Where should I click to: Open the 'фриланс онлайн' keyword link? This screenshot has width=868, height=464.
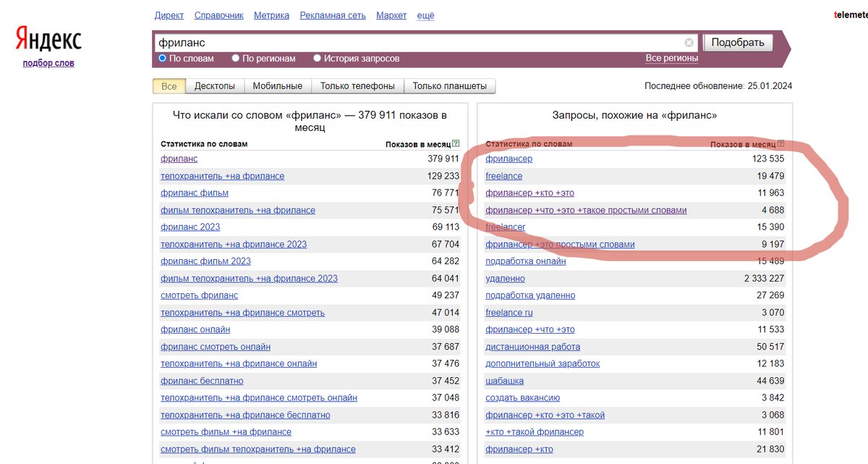(195, 329)
